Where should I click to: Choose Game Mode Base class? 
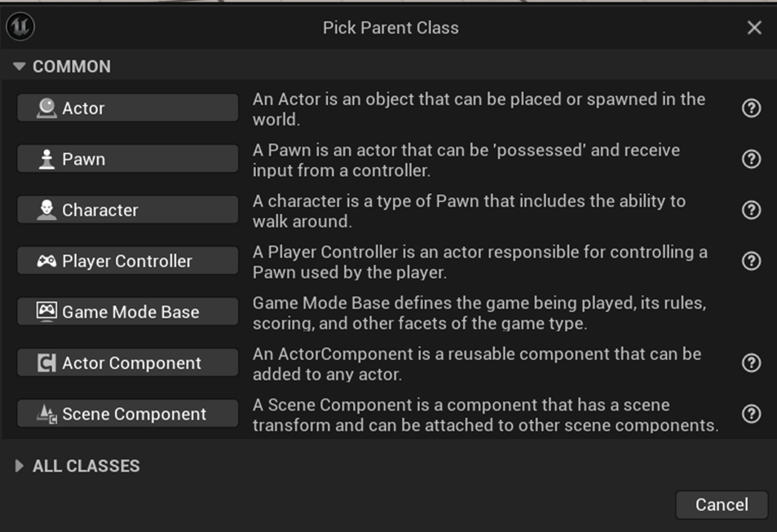(128, 312)
